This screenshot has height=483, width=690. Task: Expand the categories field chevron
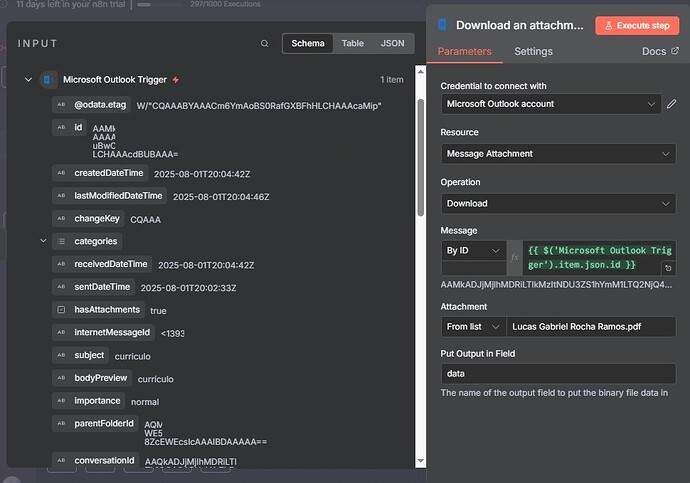[43, 241]
